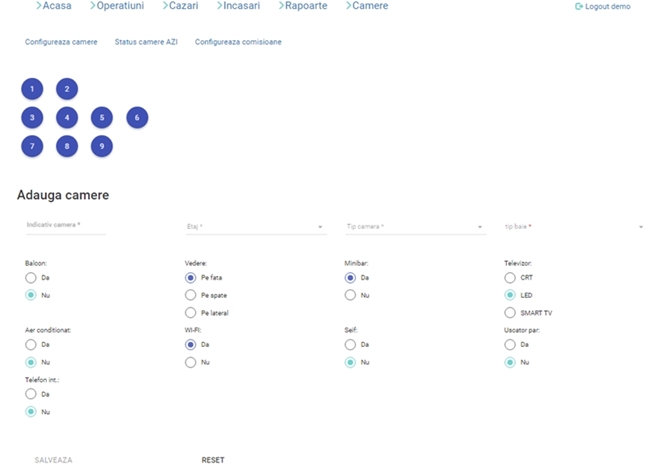
Task: Open the tip baie dropdown
Action: (573, 227)
